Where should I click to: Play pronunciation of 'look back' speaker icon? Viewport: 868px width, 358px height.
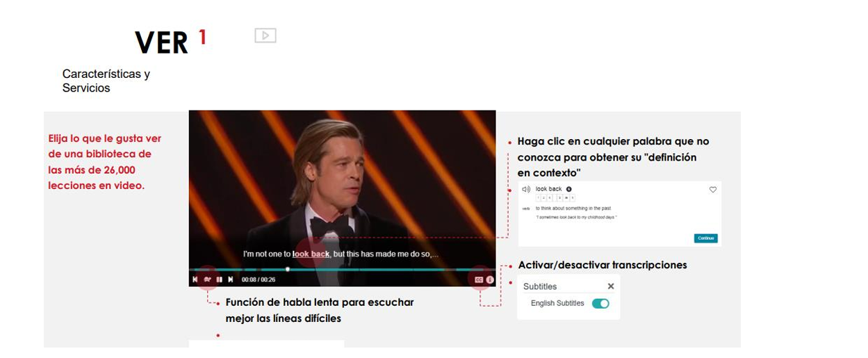pos(526,189)
